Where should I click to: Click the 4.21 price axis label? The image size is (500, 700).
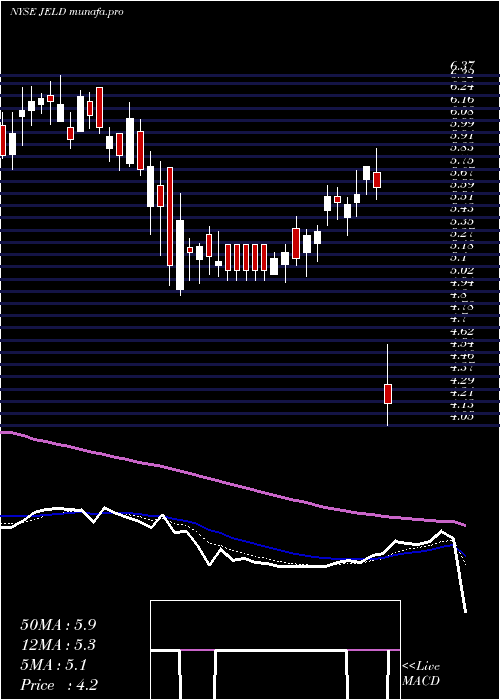pos(462,393)
